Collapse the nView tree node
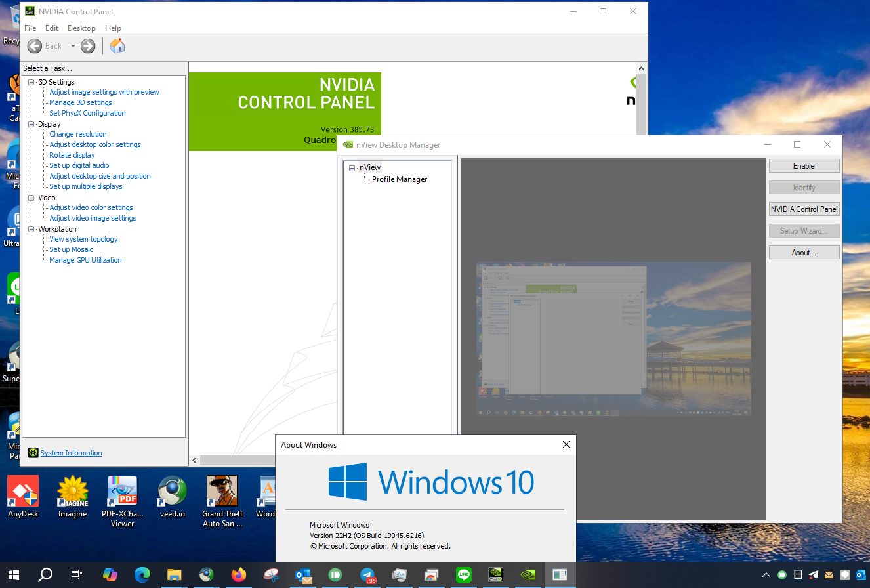Image resolution: width=870 pixels, height=588 pixels. tap(352, 168)
